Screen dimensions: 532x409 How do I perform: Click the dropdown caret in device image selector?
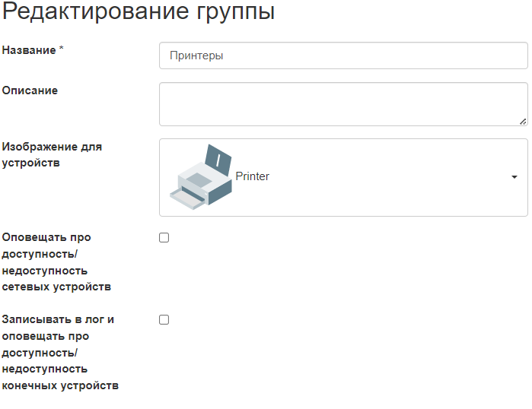514,177
